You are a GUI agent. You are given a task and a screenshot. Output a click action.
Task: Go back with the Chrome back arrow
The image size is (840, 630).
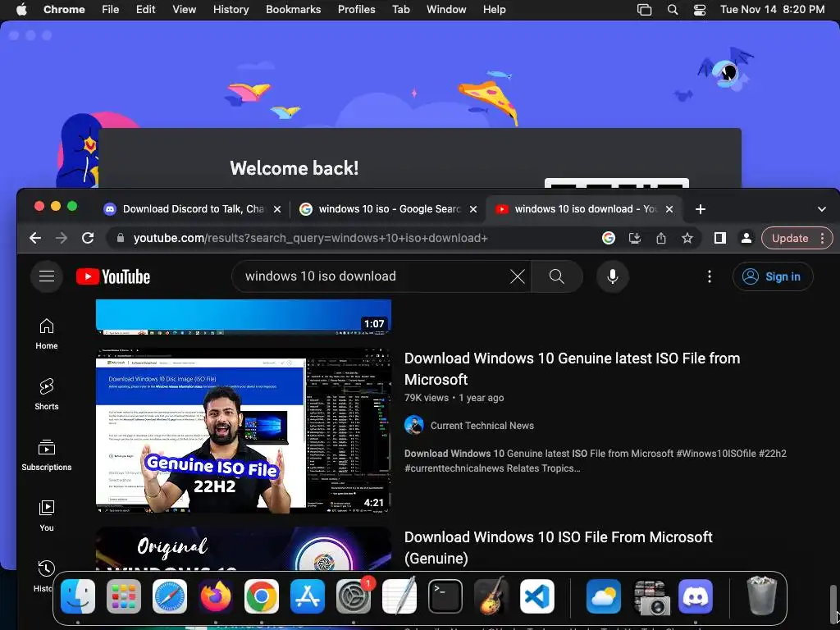35,238
